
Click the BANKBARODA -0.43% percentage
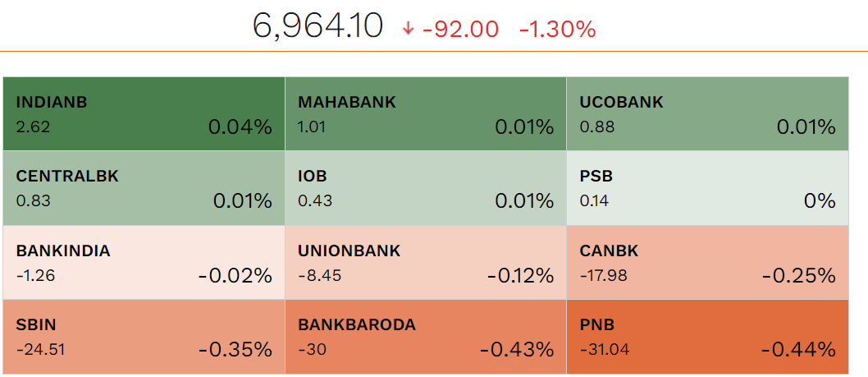click(516, 350)
